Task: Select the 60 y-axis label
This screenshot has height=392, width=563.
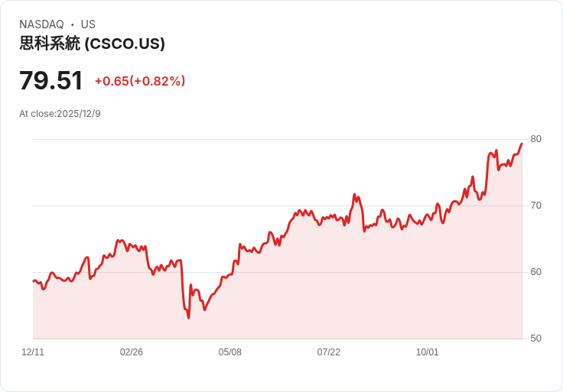Action: (x=535, y=272)
